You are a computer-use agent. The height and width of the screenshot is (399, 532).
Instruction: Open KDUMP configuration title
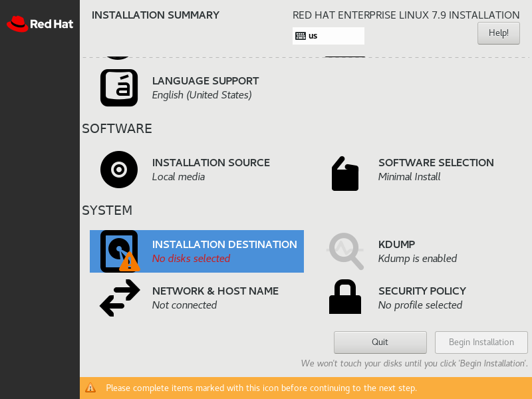(396, 245)
